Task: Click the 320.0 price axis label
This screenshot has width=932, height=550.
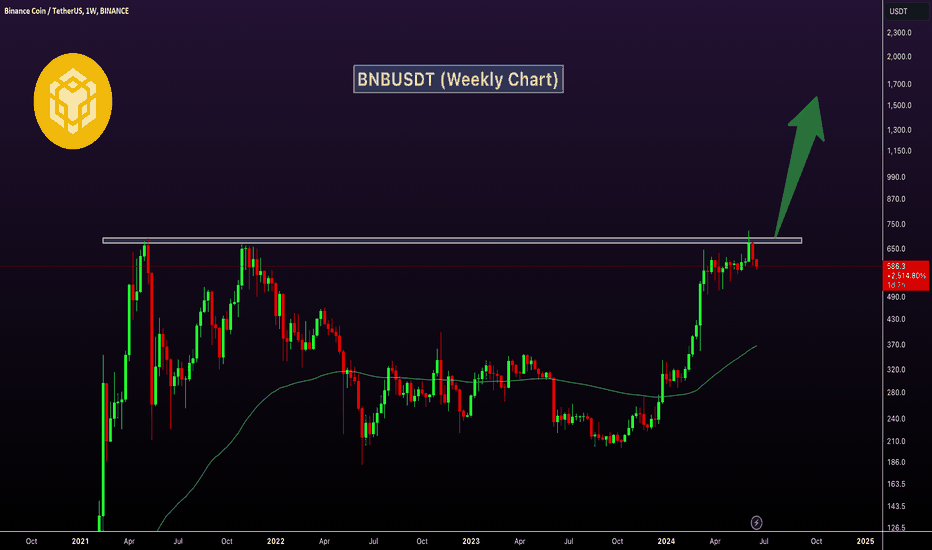Action: (x=896, y=369)
